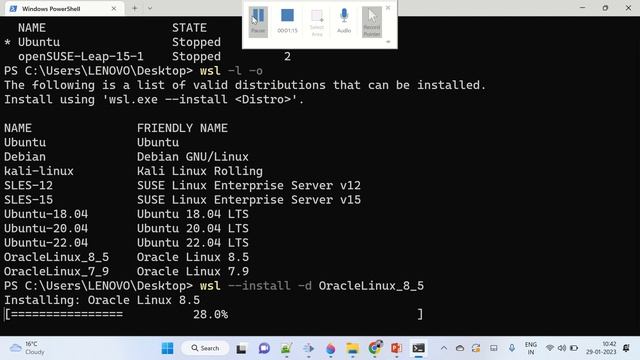Toggle Audio microphone in recording toolbar
Viewport: 640px width, 360px height.
[344, 21]
